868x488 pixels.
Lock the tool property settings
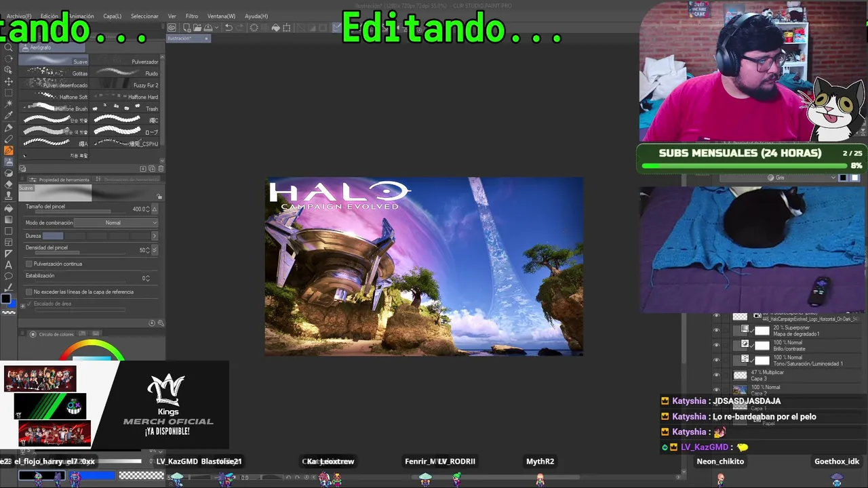[159, 197]
